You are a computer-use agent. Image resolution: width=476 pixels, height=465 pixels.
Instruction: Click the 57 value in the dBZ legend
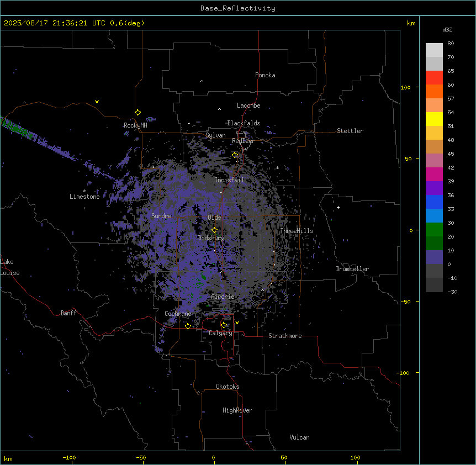coord(451,98)
